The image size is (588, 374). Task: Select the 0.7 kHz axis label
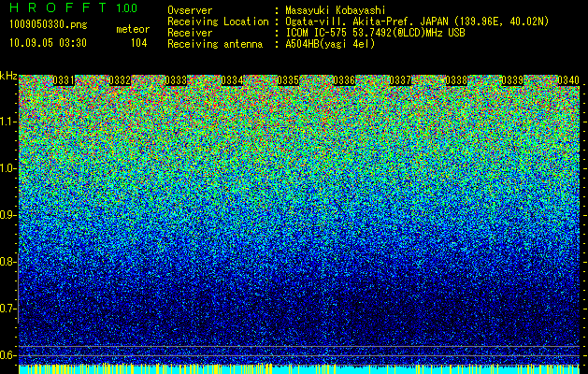coord(7,309)
